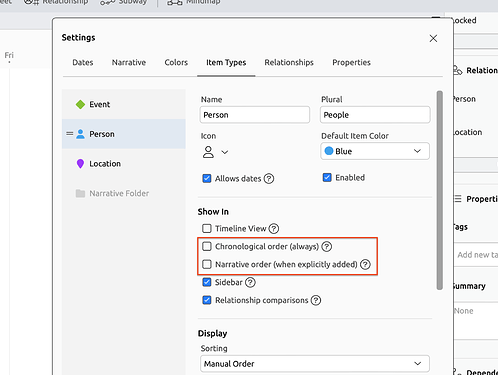498x375 pixels.
Task: Select the Narrative Folder item type
Action: point(124,193)
